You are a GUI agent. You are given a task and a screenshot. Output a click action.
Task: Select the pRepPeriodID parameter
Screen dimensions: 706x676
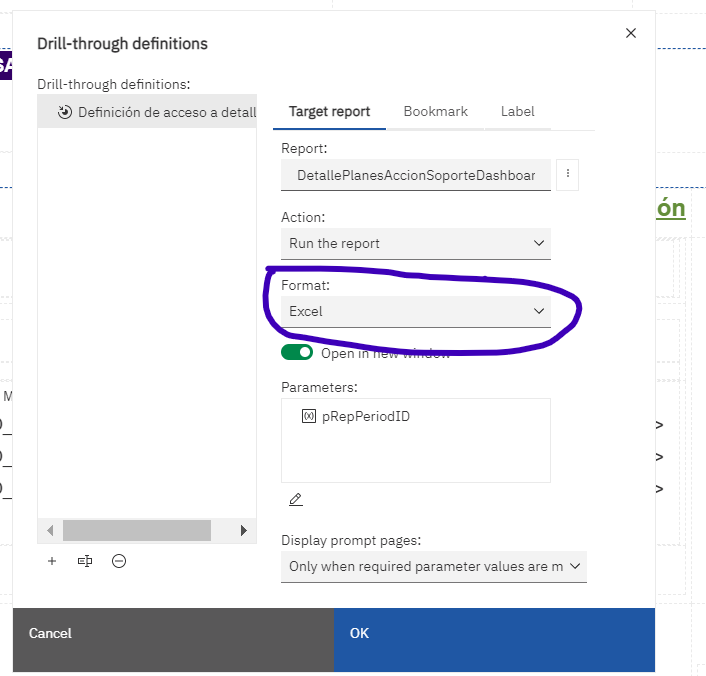366,416
